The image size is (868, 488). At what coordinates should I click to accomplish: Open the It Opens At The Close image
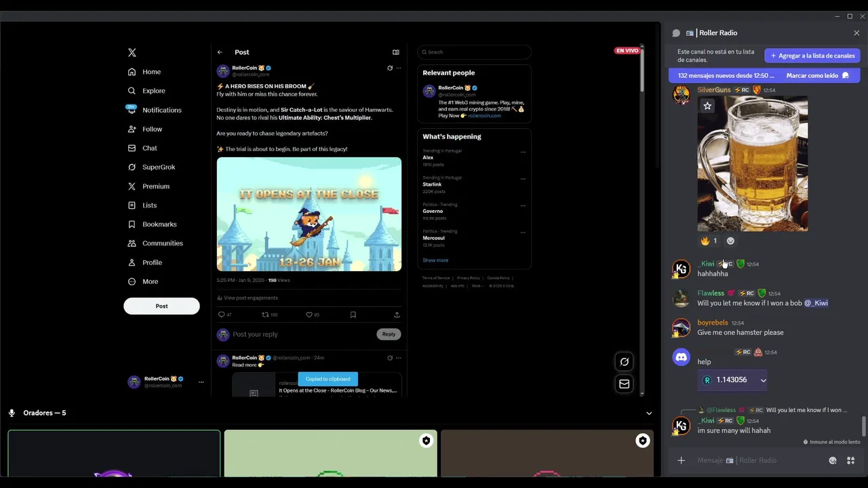(309, 214)
